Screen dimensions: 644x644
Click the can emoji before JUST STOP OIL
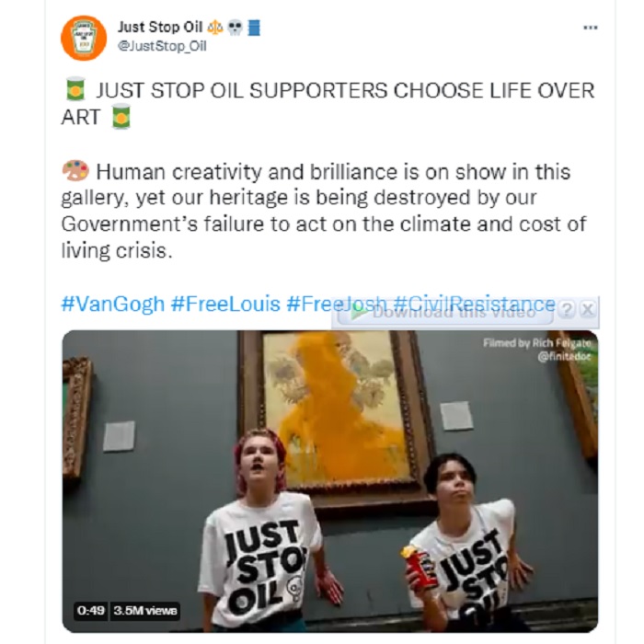click(75, 88)
